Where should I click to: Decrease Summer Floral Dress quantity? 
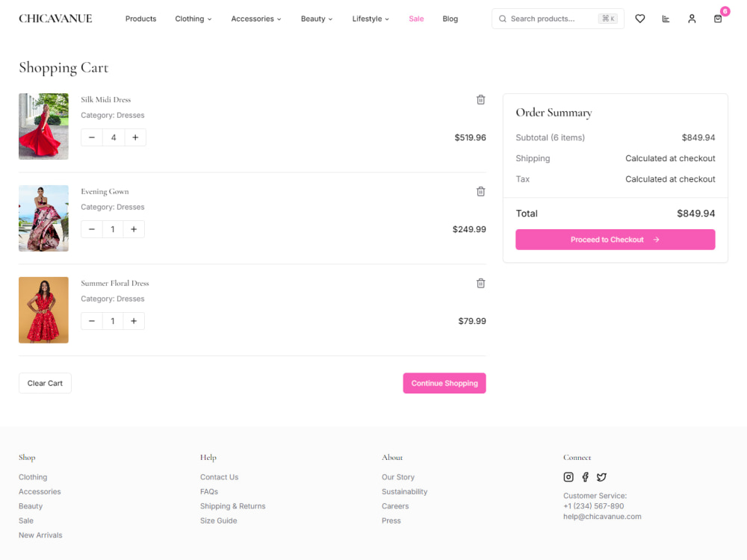click(x=92, y=321)
